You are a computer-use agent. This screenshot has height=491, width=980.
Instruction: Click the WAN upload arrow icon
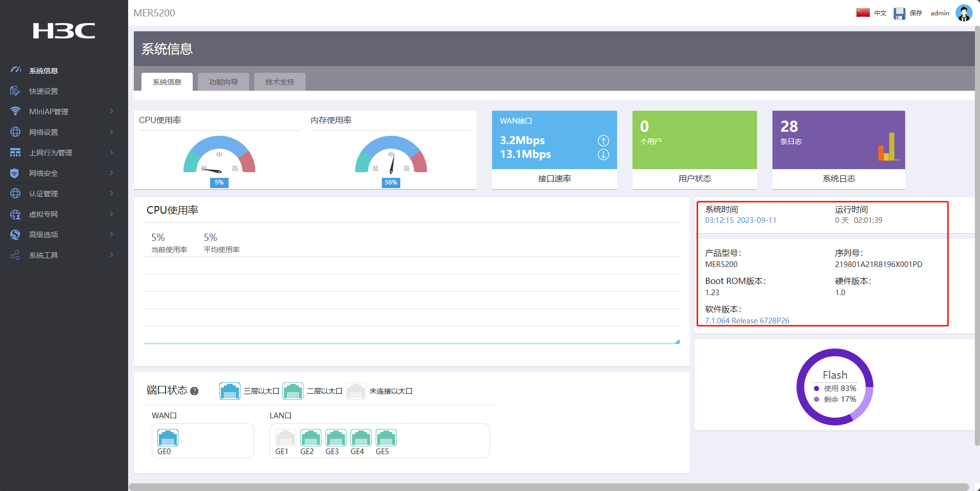(x=603, y=140)
